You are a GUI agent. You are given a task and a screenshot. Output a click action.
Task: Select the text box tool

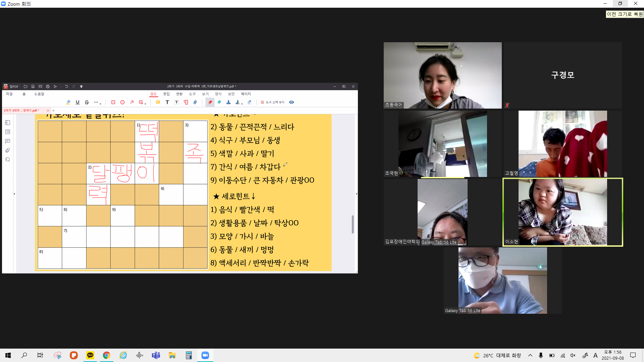(x=177, y=102)
